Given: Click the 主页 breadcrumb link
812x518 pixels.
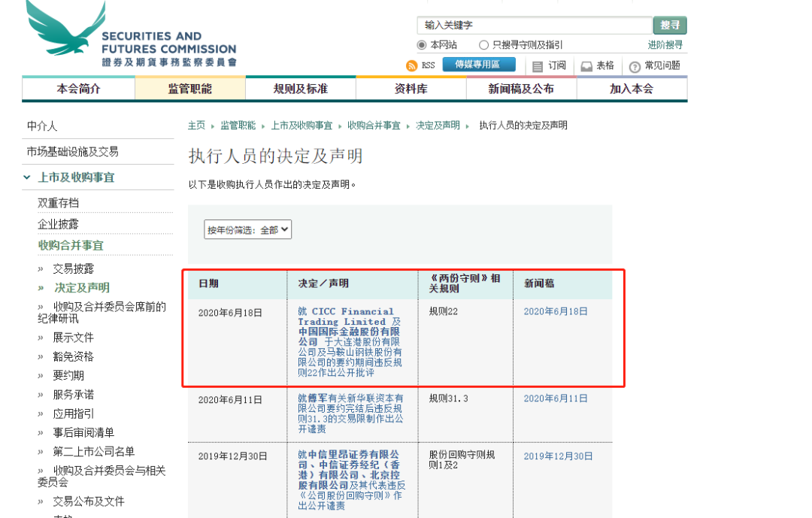Looking at the screenshot, I should click(196, 126).
